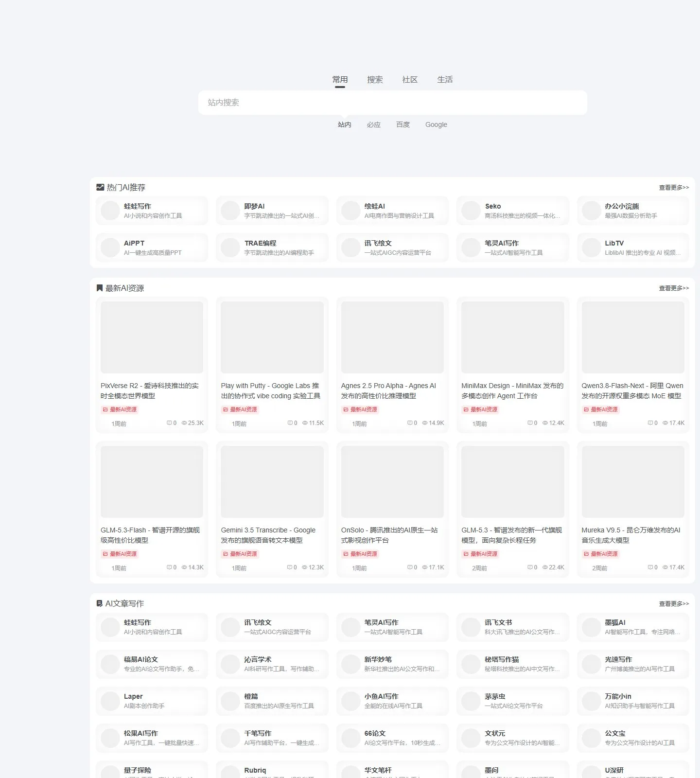The width and height of the screenshot is (700, 778).
Task: Choose 站内 as the search engine
Action: 345,124
